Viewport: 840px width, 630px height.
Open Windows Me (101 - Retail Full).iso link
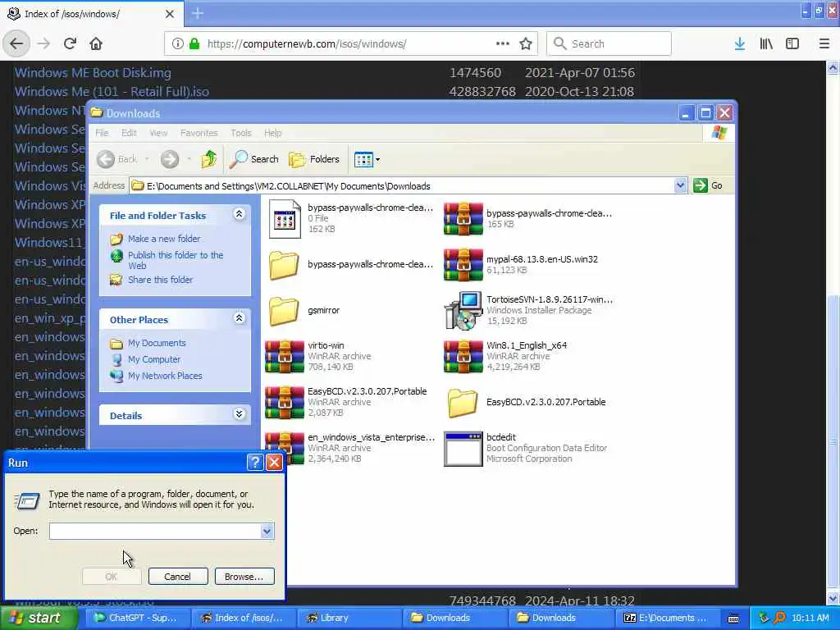pyautogui.click(x=112, y=92)
